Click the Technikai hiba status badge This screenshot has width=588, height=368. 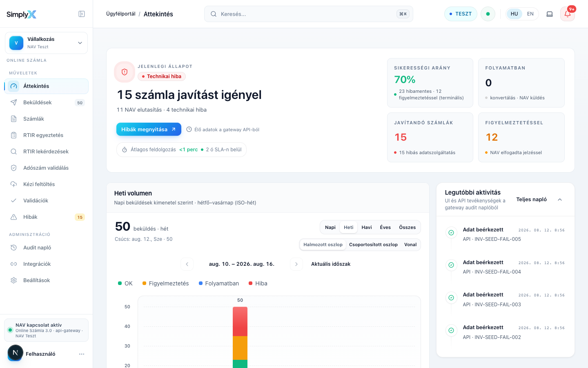click(x=162, y=76)
